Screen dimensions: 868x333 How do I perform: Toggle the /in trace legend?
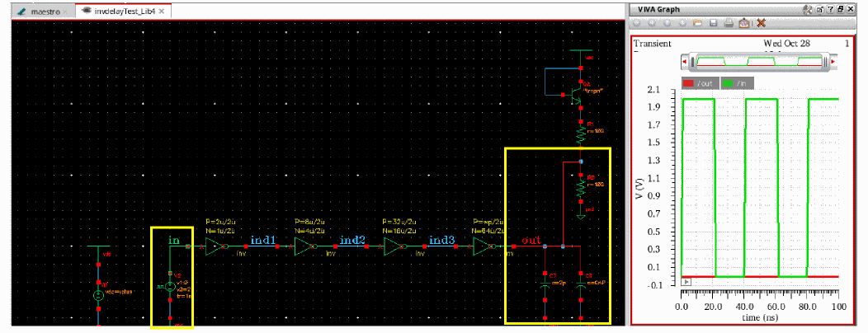click(x=737, y=83)
